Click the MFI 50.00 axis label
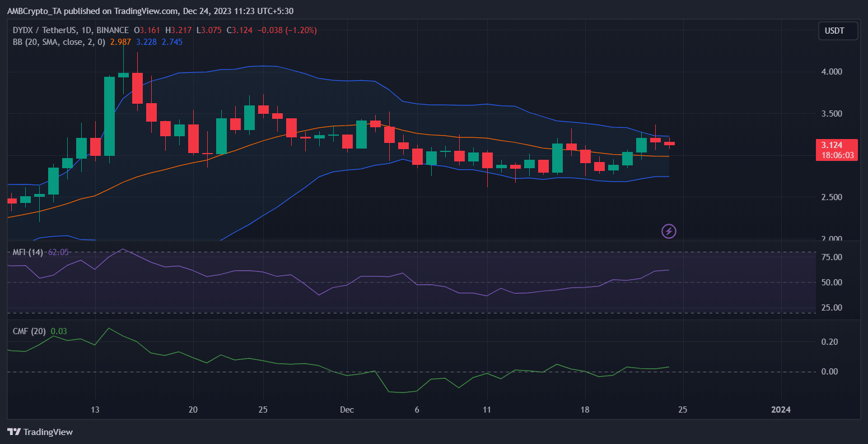 click(x=831, y=283)
